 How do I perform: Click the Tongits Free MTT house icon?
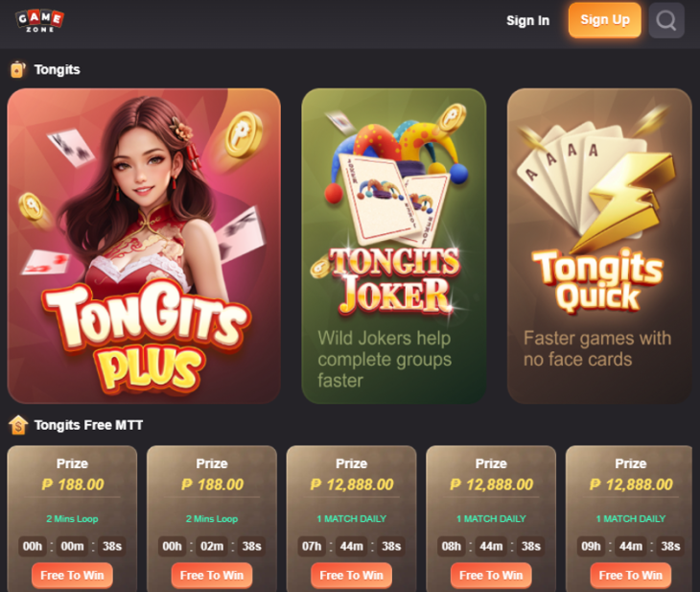(18, 425)
